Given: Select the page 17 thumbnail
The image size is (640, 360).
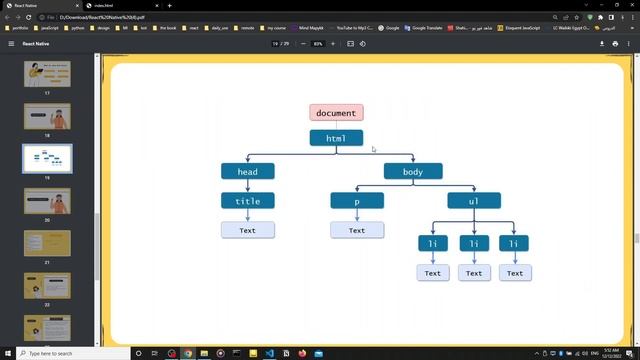Looking at the screenshot, I should 47,74.
